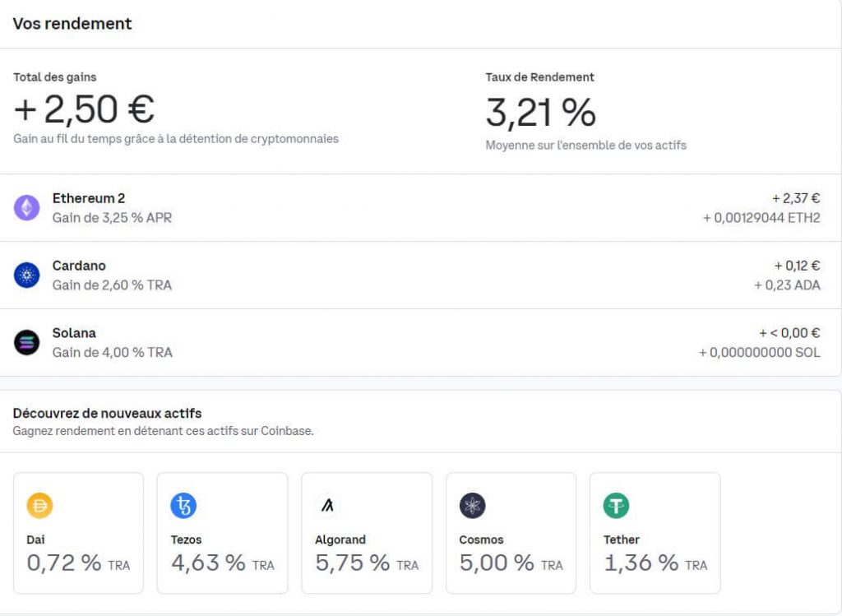Select the Dai card name

point(35,540)
